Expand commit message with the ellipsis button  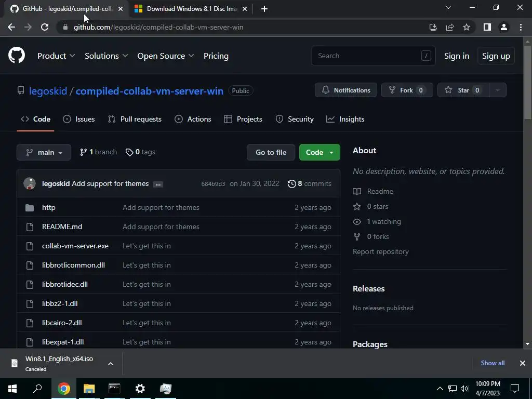coord(158,184)
